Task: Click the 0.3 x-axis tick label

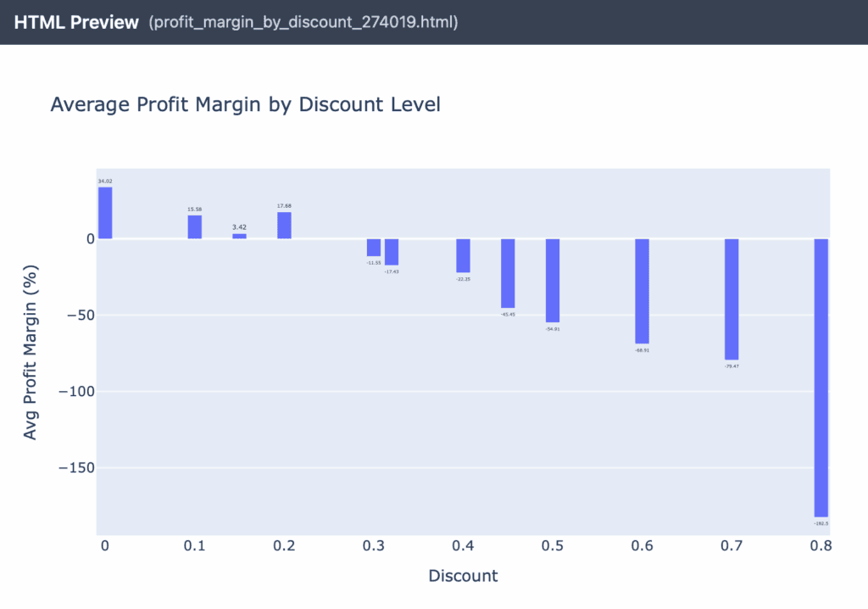Action: coord(374,546)
